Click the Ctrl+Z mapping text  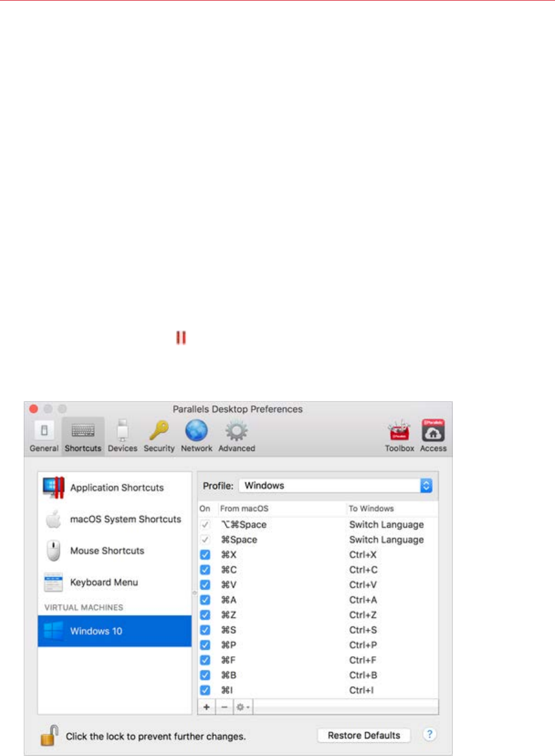363,615
